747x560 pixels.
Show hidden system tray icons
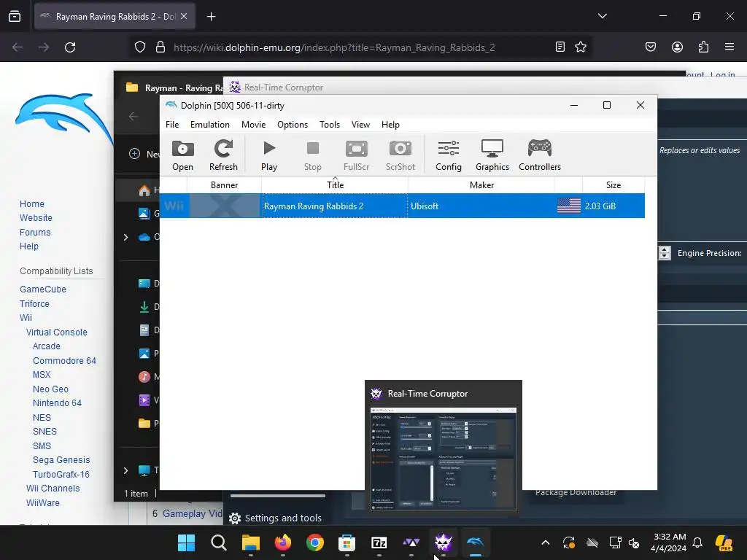[546, 542]
